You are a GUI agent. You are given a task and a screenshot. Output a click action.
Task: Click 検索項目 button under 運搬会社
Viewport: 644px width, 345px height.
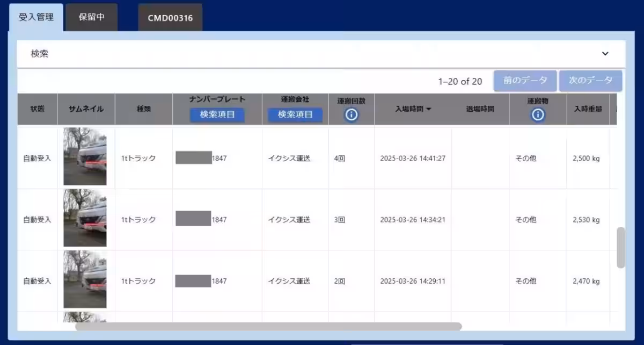[x=295, y=114]
